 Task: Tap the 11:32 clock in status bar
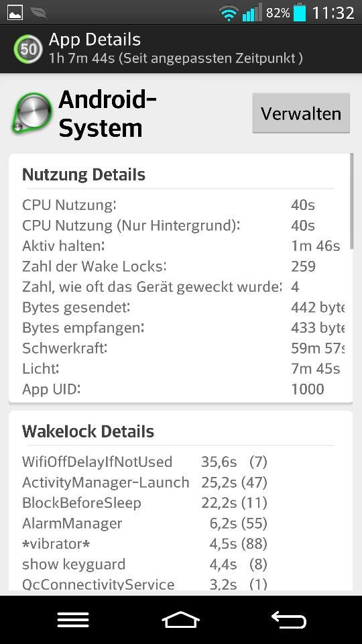(333, 13)
